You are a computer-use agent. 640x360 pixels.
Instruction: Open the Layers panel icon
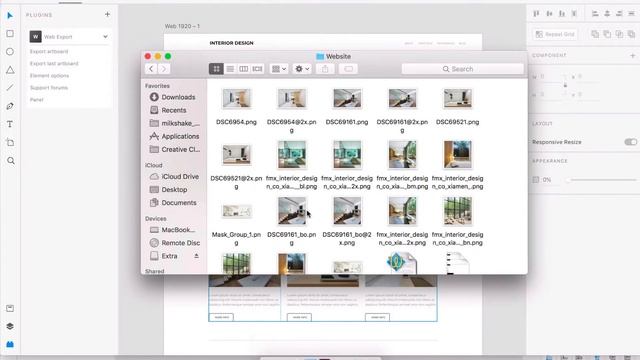coord(10,326)
